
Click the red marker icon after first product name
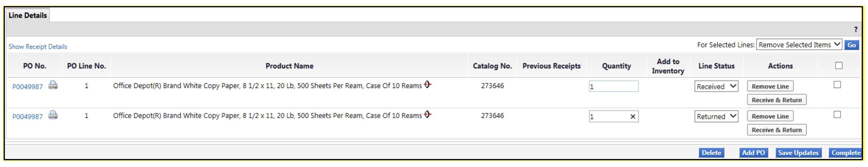coord(427,85)
